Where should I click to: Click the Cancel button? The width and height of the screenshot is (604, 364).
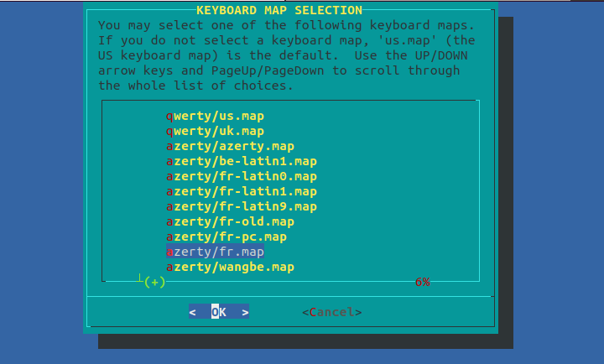(332, 312)
